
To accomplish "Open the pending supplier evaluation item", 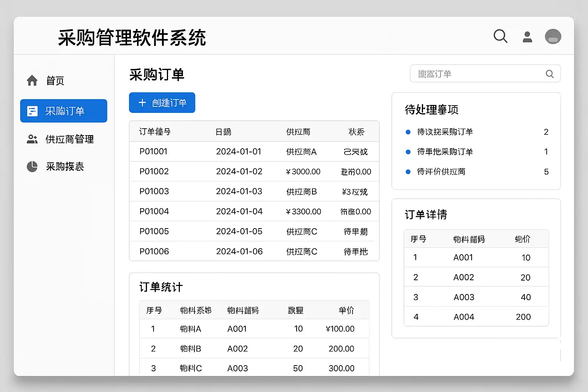I will click(441, 172).
